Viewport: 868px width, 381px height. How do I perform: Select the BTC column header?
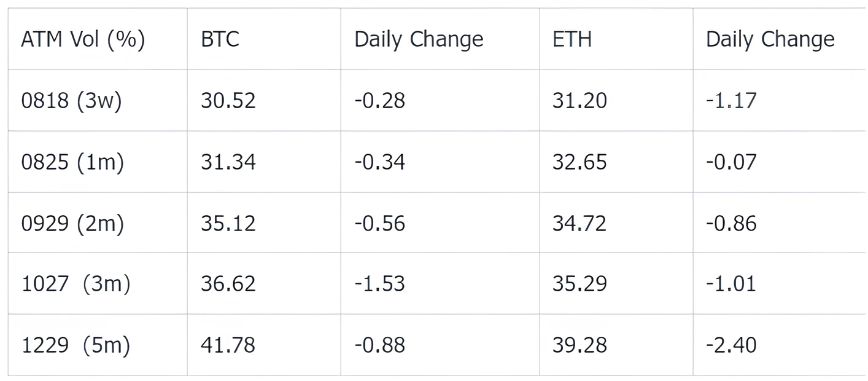tap(220, 39)
